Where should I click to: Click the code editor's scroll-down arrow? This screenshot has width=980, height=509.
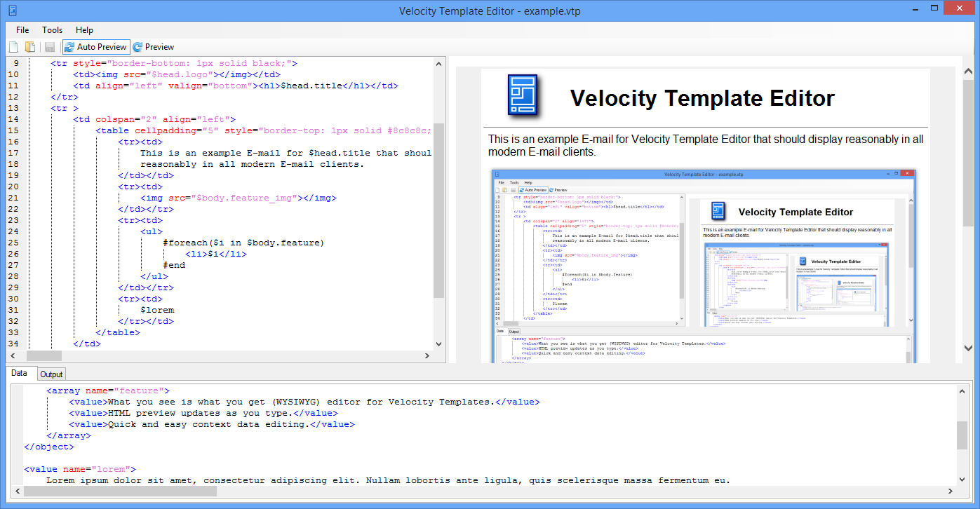[439, 344]
